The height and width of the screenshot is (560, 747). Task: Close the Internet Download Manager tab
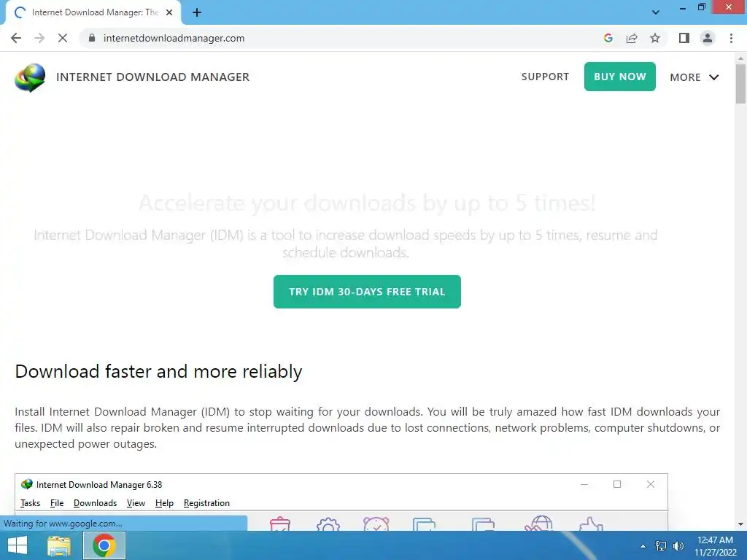[x=169, y=13]
